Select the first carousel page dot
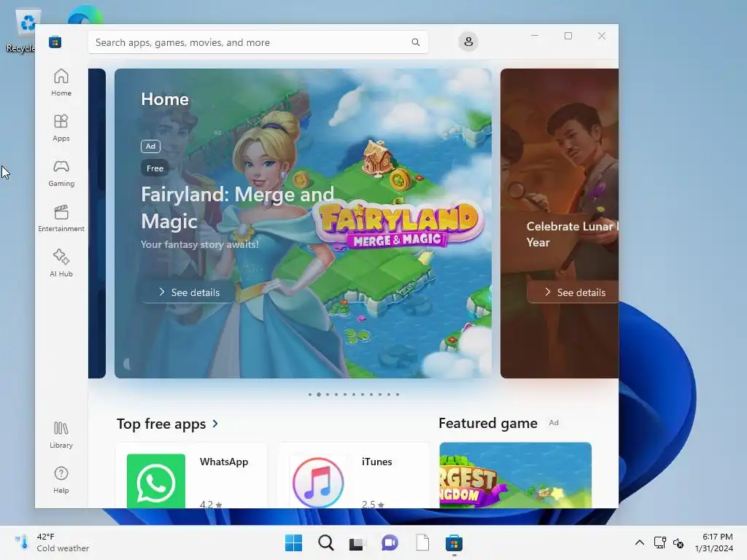Screen dimensions: 747x560 pyautogui.click(x=310, y=394)
